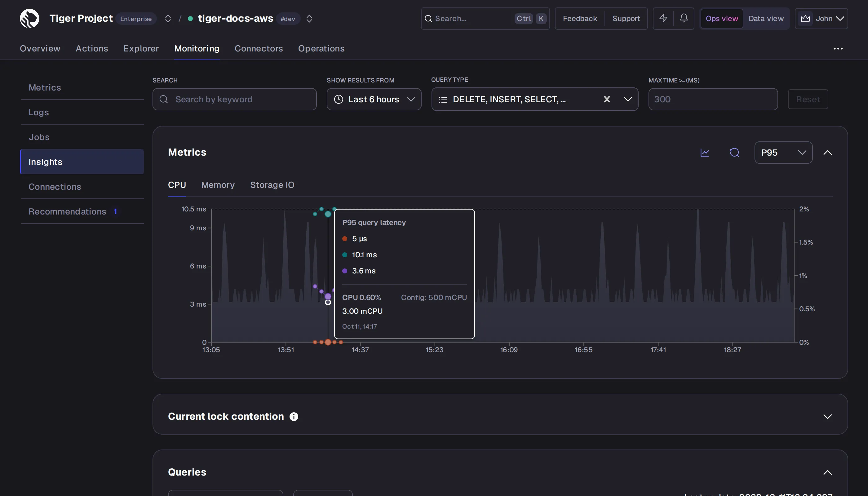This screenshot has width=868, height=496.
Task: Click the Feedback button
Action: [x=579, y=18]
